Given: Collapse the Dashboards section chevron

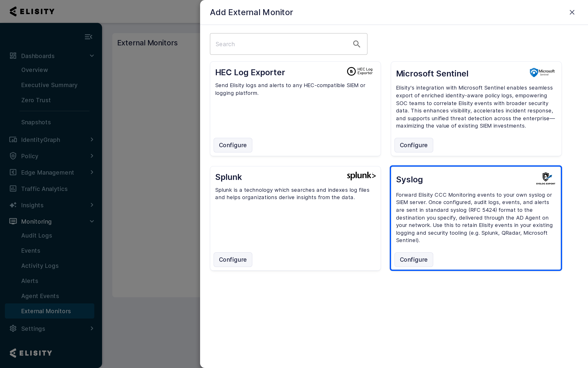Looking at the screenshot, I should coord(92,56).
